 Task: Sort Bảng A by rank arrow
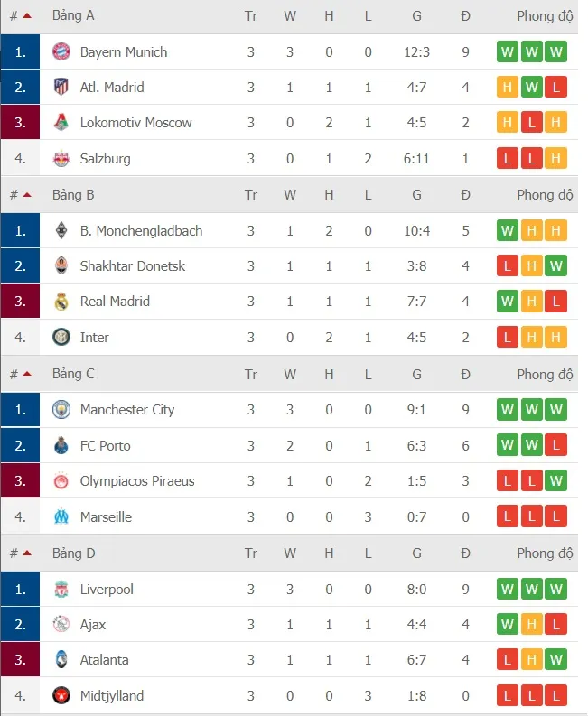click(27, 16)
